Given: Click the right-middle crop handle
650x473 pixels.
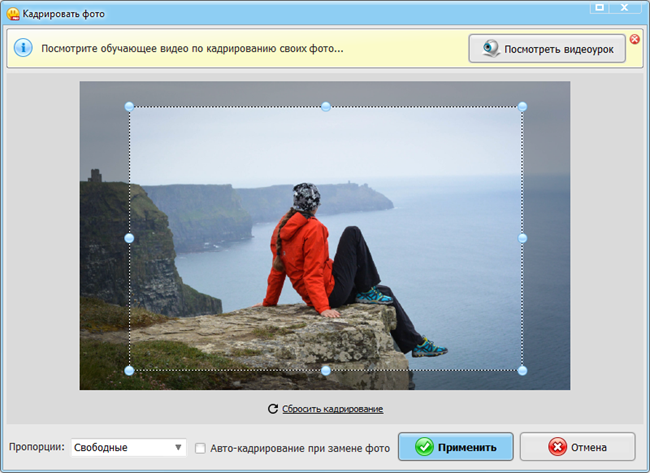Looking at the screenshot, I should click(x=522, y=238).
